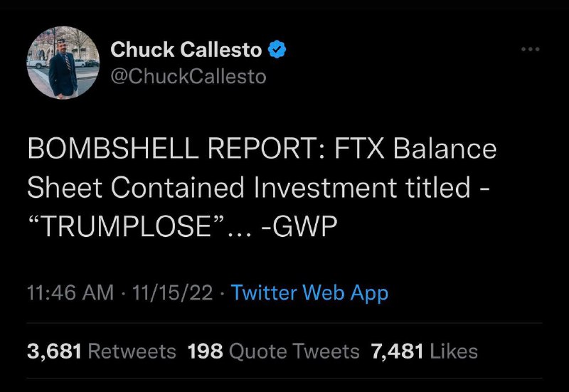Screen dimensions: 569x392
Task: Click the Sheet Contained Investment text line
Action: coord(212,187)
